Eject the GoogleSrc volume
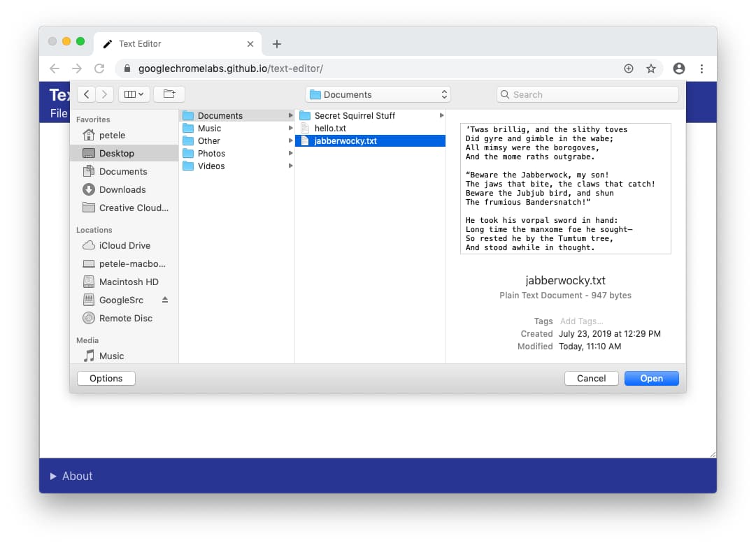 (x=166, y=300)
